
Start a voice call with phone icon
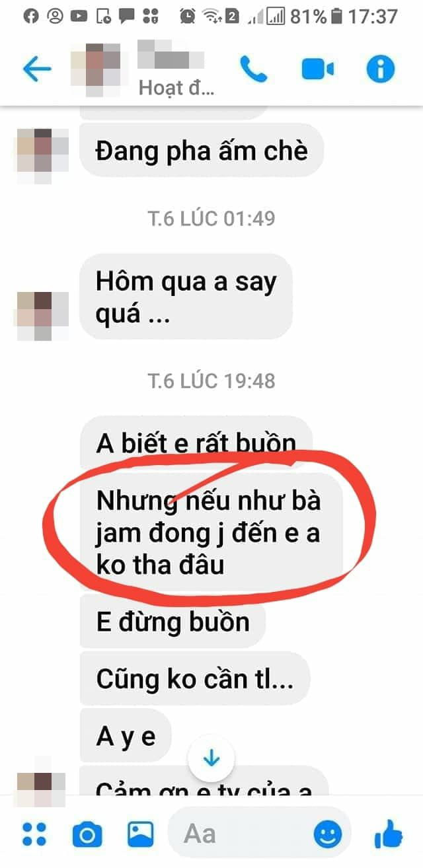point(253,69)
